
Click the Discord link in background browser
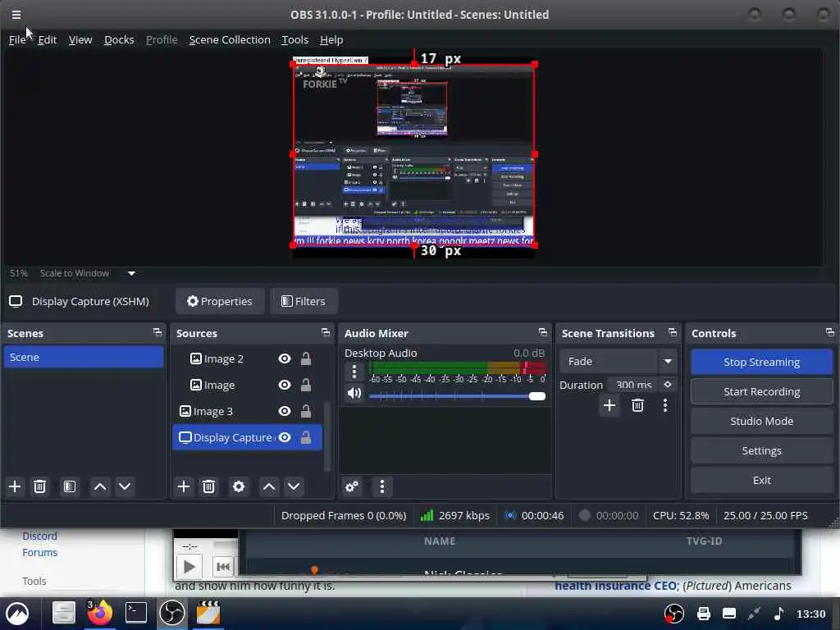click(x=39, y=536)
